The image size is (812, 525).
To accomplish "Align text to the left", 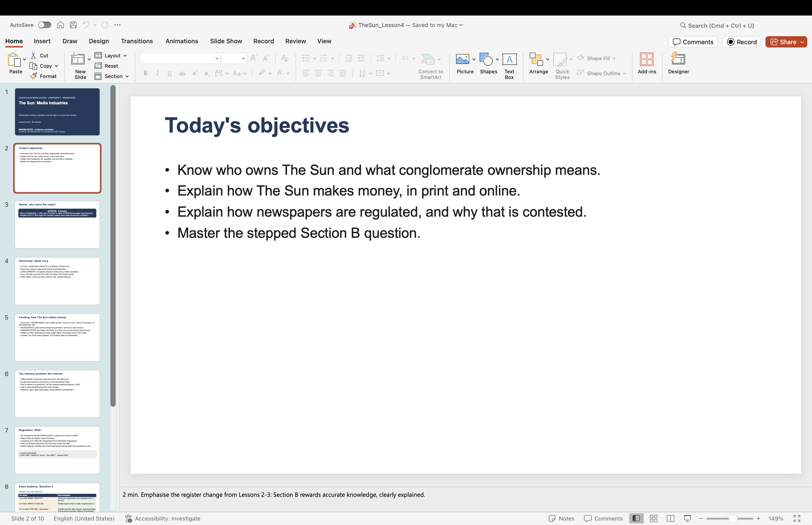I will (306, 73).
